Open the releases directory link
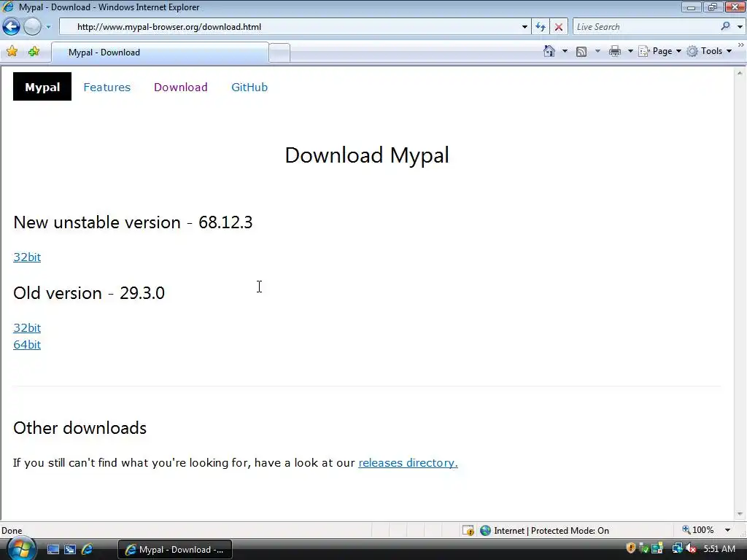This screenshot has width=747, height=560. click(408, 462)
